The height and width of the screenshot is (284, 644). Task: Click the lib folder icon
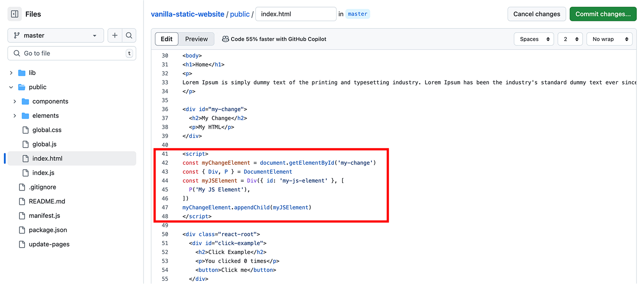[21, 73]
